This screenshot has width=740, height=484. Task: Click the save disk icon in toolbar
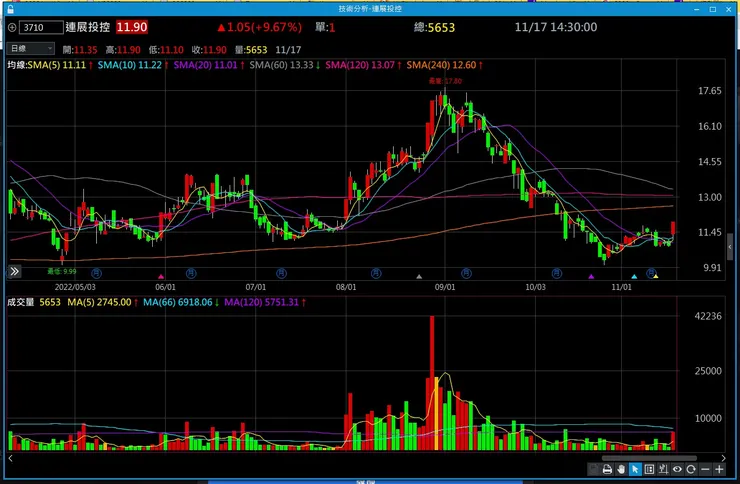coord(594,469)
